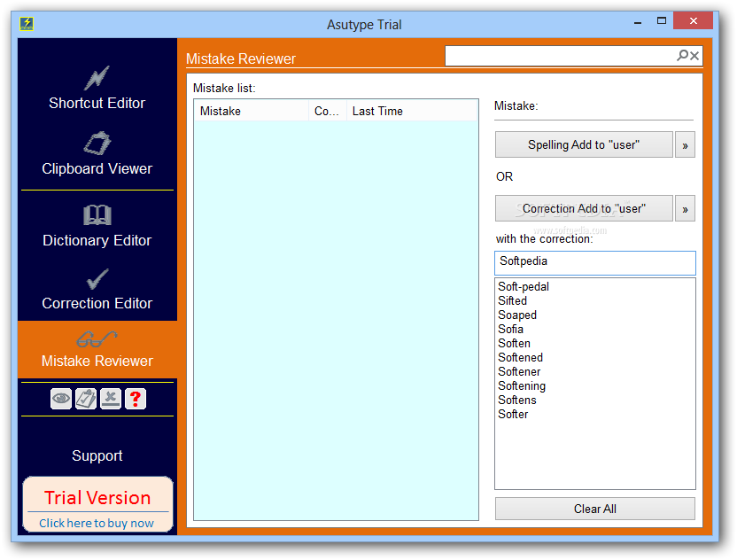Select suggestion Soaped

coord(517,315)
